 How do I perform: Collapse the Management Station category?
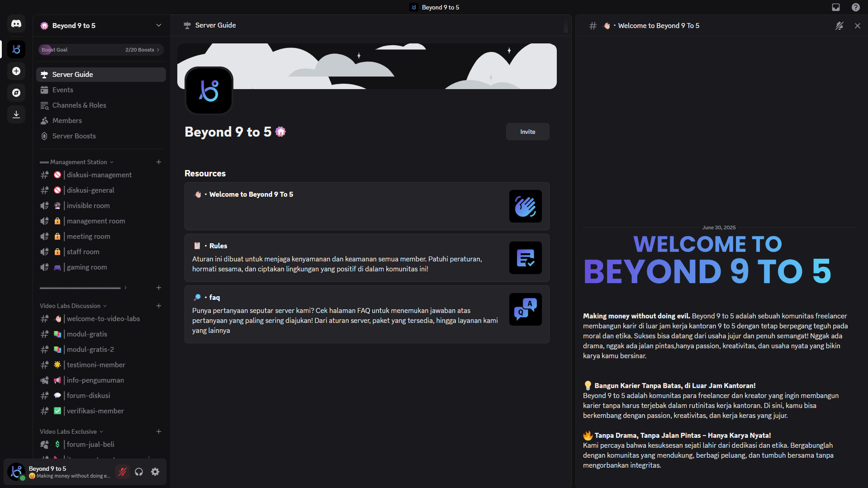click(76, 162)
